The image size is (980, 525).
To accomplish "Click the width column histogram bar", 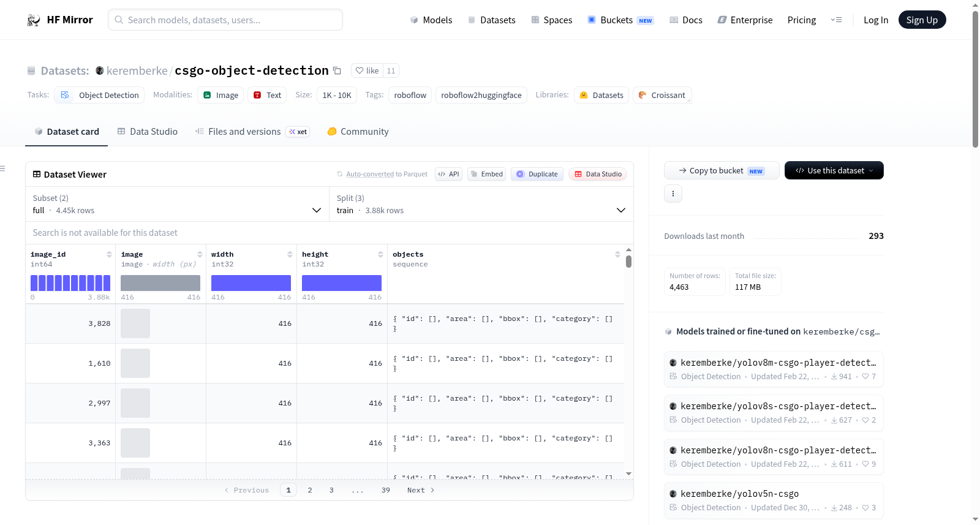I will point(251,283).
